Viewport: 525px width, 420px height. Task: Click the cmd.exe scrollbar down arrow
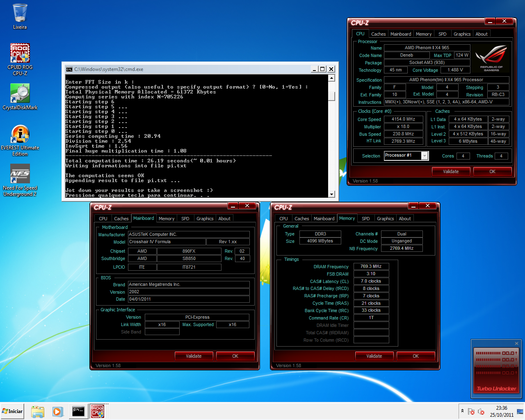pyautogui.click(x=331, y=194)
